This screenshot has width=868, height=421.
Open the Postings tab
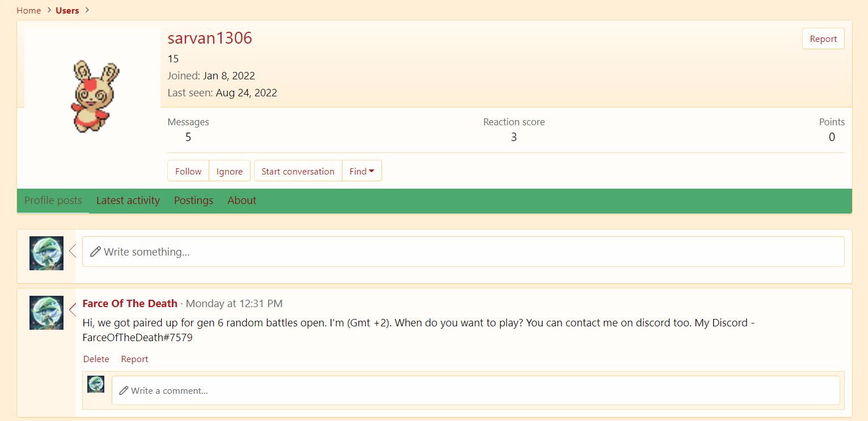coord(193,201)
